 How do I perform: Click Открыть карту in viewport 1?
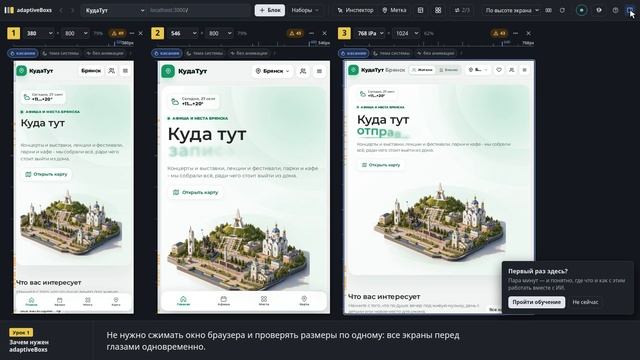click(x=46, y=174)
